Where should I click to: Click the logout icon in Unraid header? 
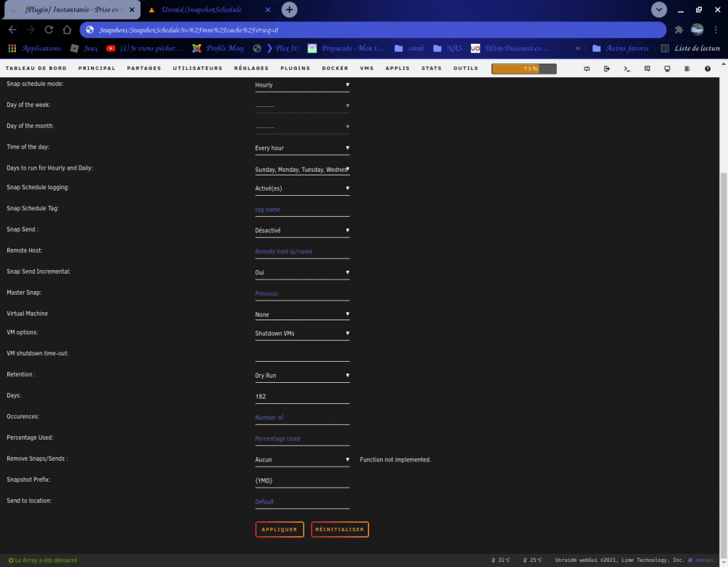607,68
